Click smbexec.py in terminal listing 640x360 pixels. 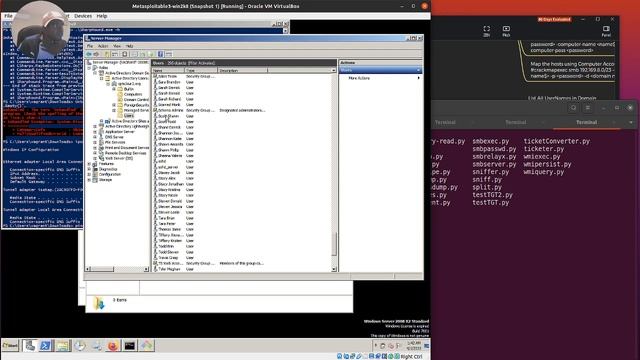(x=491, y=141)
